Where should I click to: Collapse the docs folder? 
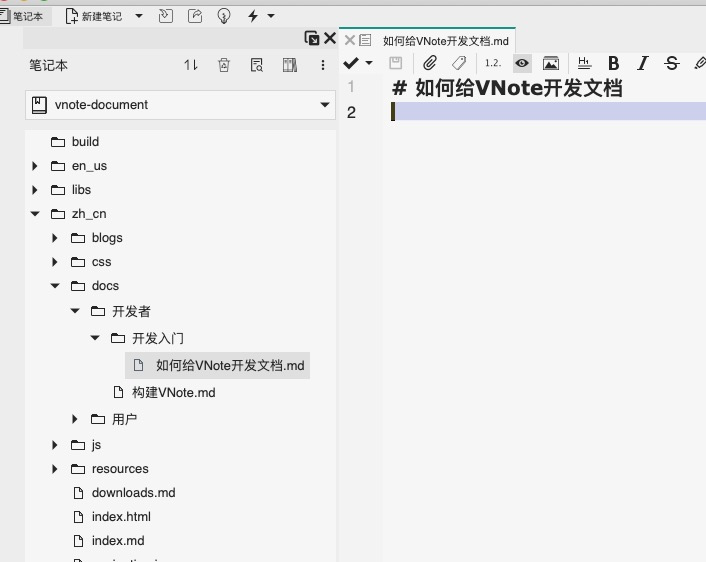coord(55,286)
